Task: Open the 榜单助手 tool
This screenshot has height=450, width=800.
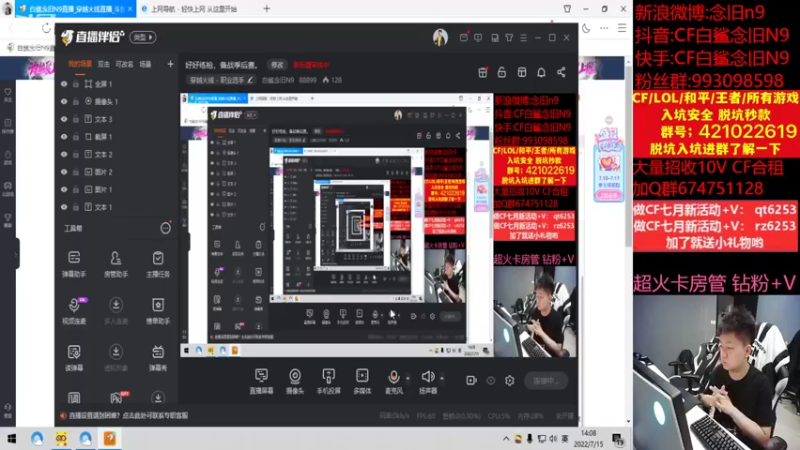Action: 158,310
